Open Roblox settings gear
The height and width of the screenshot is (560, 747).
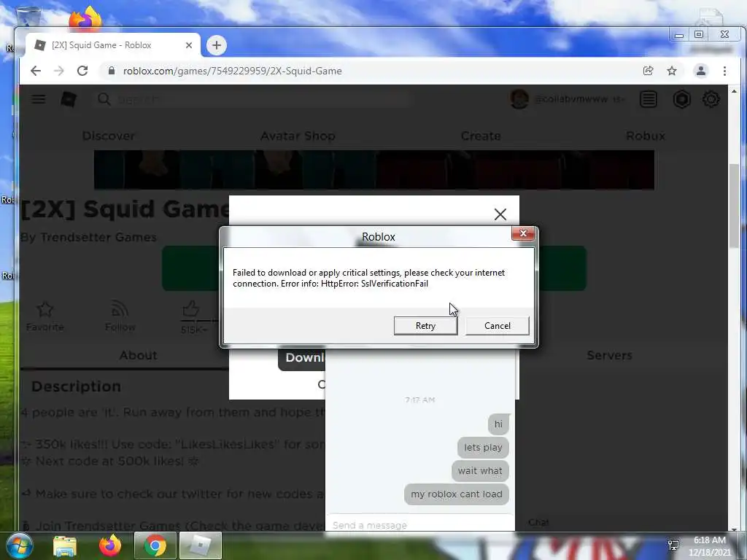coord(711,99)
